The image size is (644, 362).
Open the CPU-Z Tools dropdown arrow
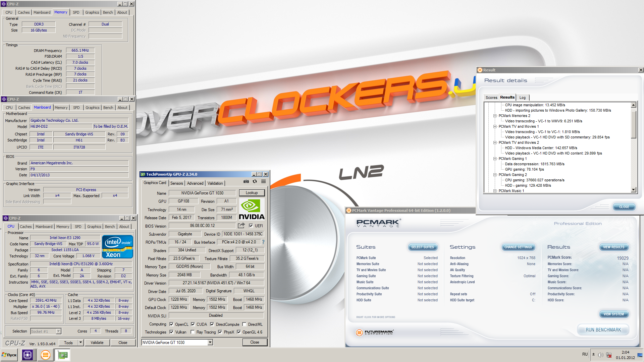coord(80,343)
